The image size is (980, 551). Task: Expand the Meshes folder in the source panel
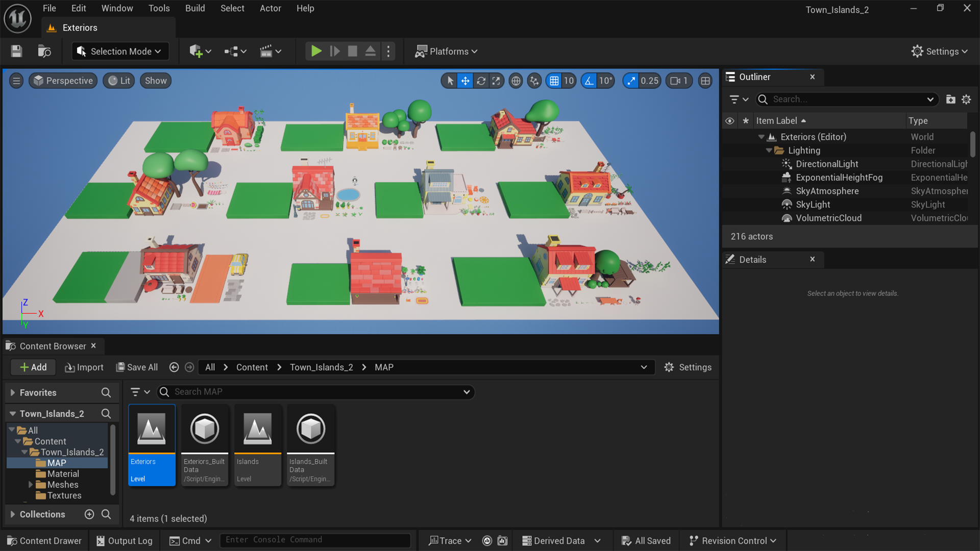click(31, 484)
